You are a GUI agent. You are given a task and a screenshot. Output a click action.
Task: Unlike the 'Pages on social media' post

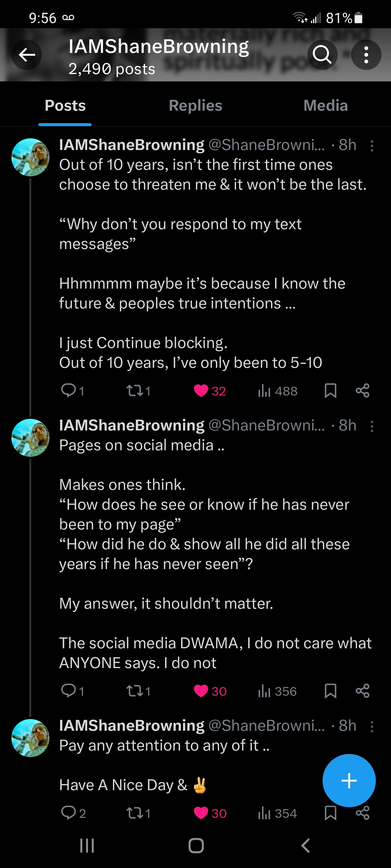coord(201,691)
